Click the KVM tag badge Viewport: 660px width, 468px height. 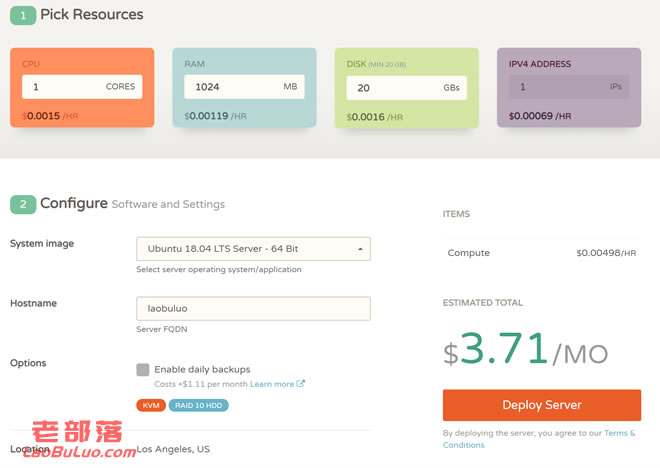(x=151, y=405)
